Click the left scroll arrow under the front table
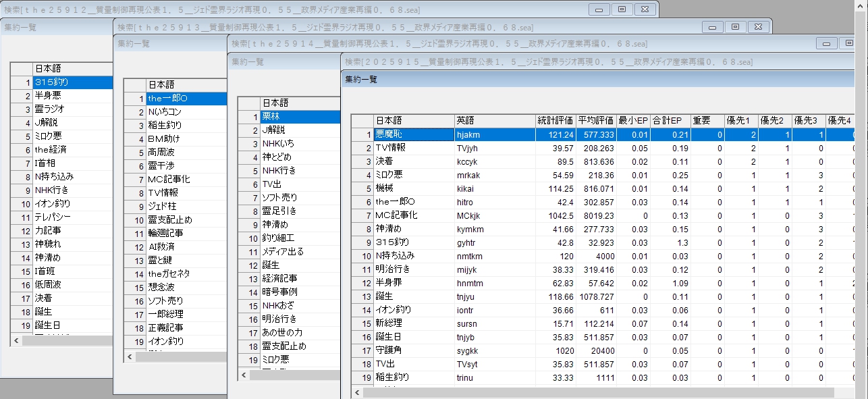 point(357,392)
